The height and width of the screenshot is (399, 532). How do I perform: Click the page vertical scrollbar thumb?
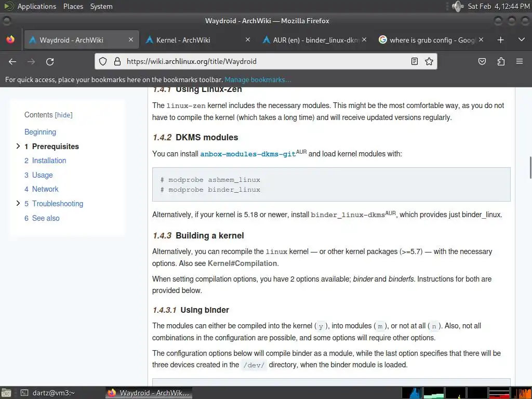(x=530, y=167)
